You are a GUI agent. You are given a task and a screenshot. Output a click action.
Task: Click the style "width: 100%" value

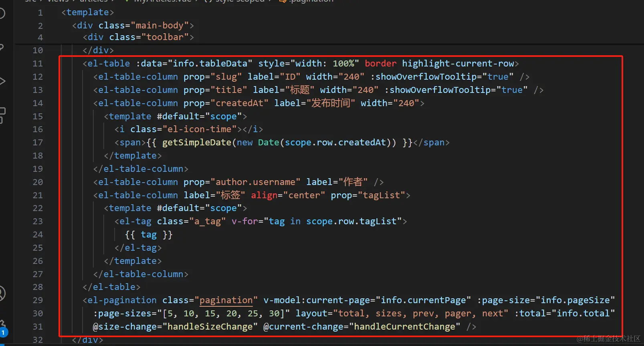pos(325,63)
